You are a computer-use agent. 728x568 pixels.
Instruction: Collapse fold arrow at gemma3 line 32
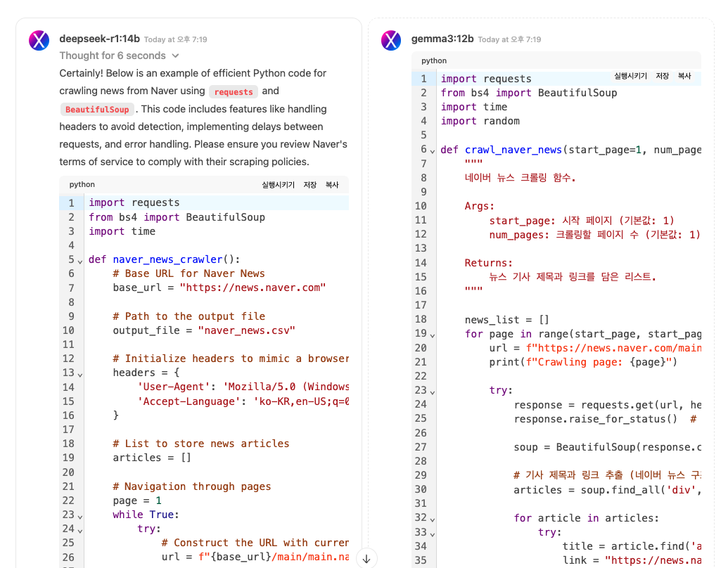pyautogui.click(x=433, y=519)
